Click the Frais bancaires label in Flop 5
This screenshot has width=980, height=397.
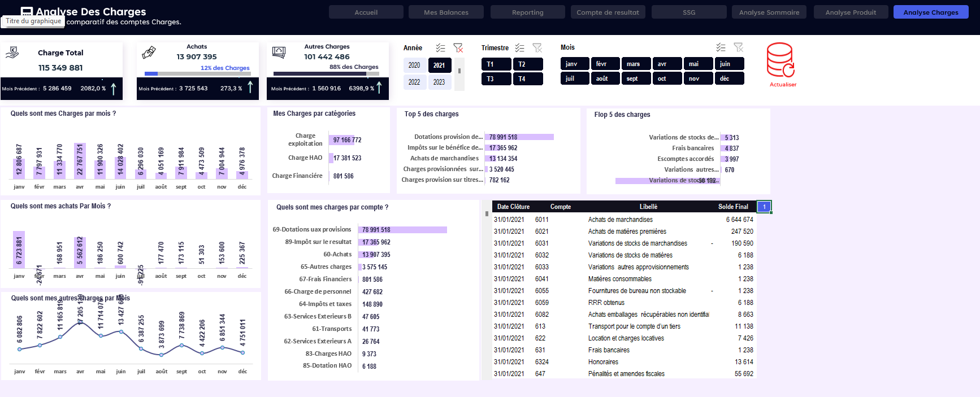(693, 148)
